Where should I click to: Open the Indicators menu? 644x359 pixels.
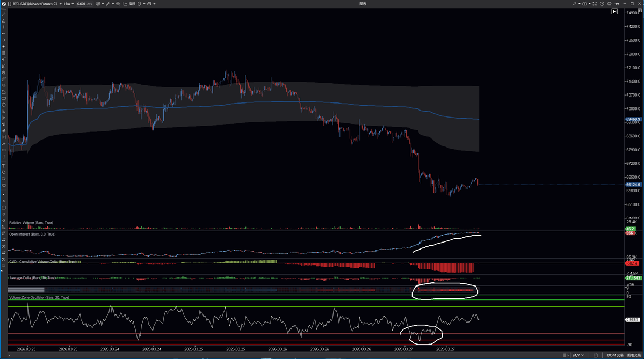click(129, 4)
